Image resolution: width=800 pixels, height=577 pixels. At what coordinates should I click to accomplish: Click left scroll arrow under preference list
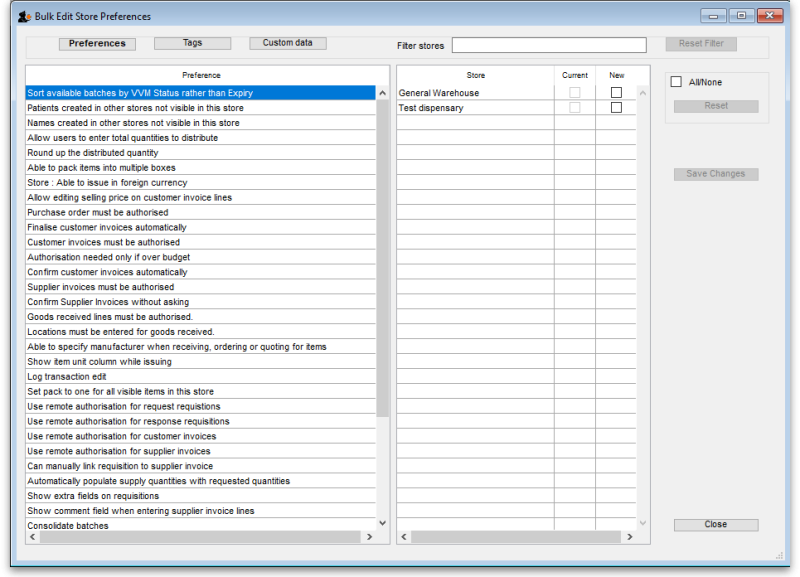32,537
